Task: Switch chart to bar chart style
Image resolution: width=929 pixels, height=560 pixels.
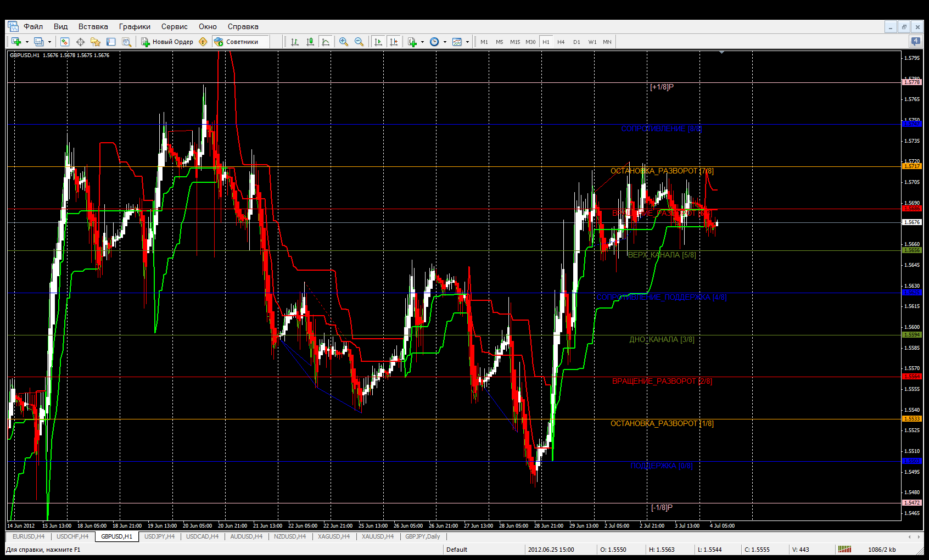Action: pyautogui.click(x=295, y=42)
